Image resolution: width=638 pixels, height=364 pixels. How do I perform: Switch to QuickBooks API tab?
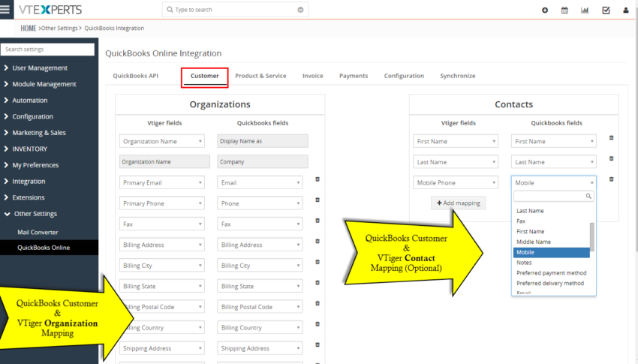point(136,76)
